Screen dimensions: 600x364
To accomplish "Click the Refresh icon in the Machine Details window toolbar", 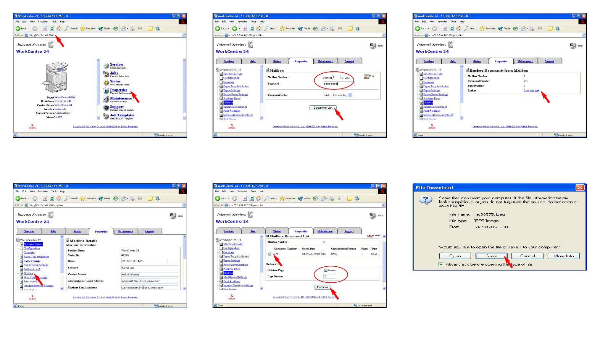I will 52,198.
